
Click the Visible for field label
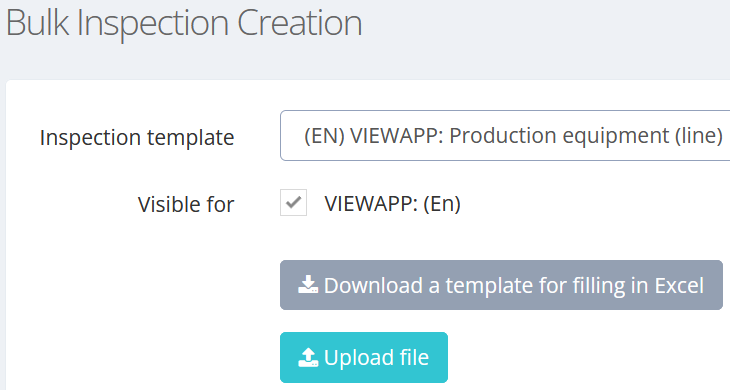pyautogui.click(x=186, y=205)
